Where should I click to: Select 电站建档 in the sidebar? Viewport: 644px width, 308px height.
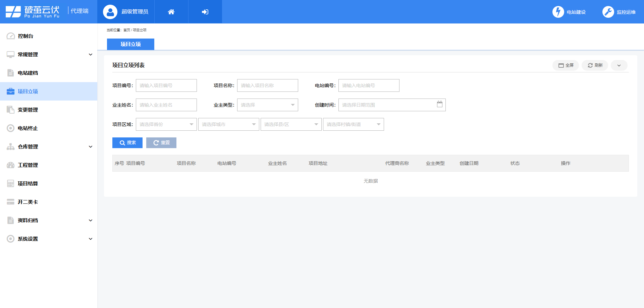(x=28, y=73)
